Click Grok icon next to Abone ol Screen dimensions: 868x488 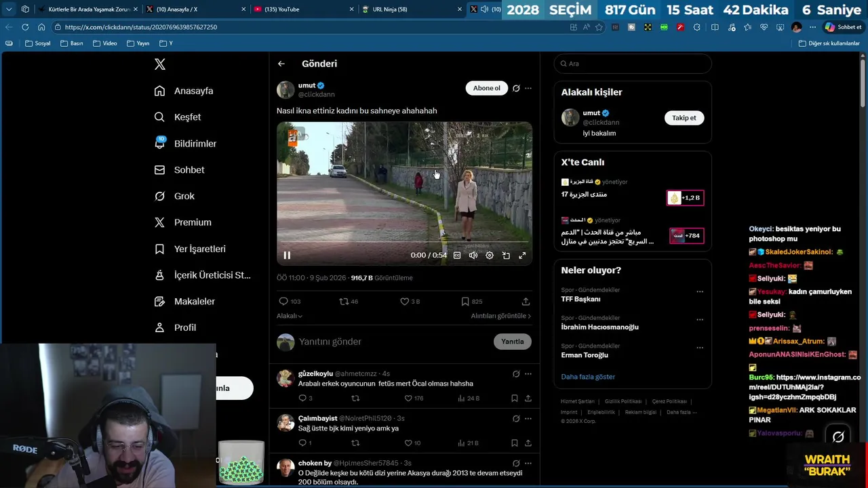pyautogui.click(x=516, y=88)
